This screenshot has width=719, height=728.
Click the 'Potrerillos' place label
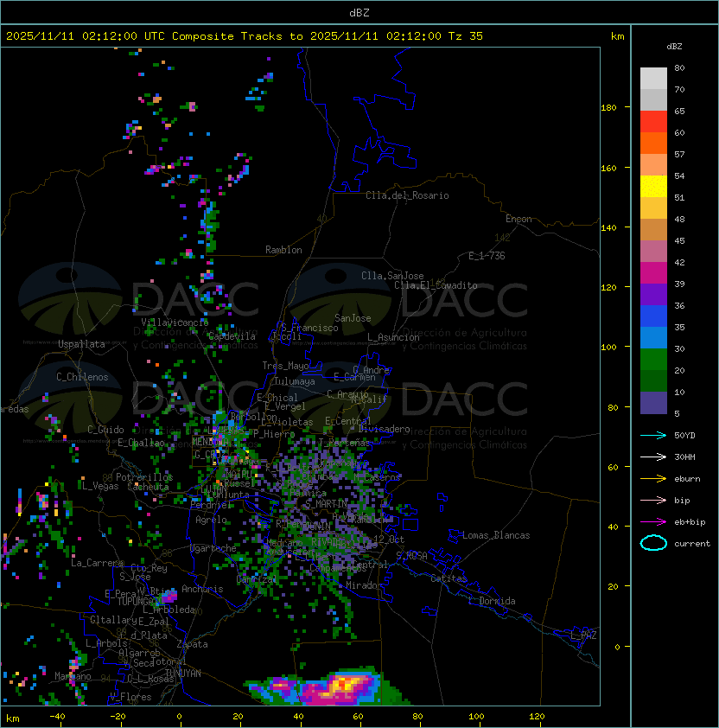tap(144, 477)
